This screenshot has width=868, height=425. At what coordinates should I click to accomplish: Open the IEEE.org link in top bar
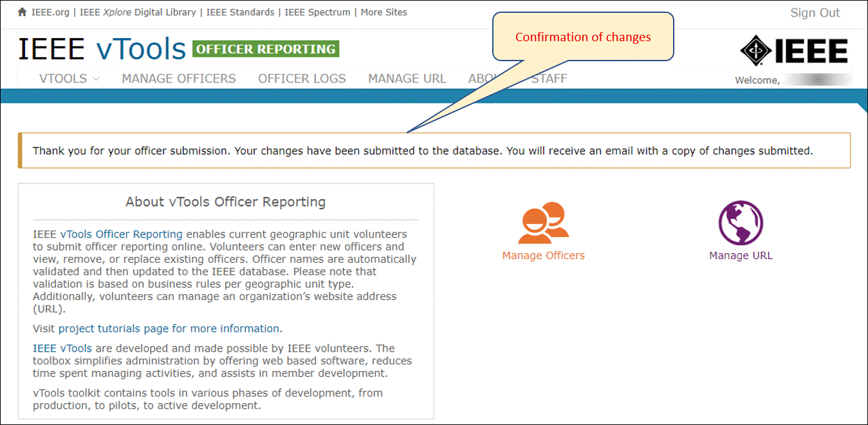[x=50, y=12]
